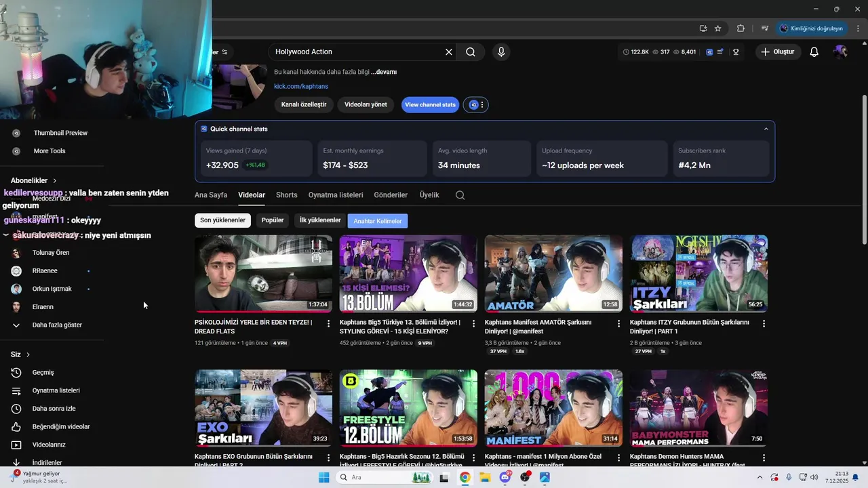
Task: Open options for ITZY Şarkıları video
Action: click(x=764, y=324)
